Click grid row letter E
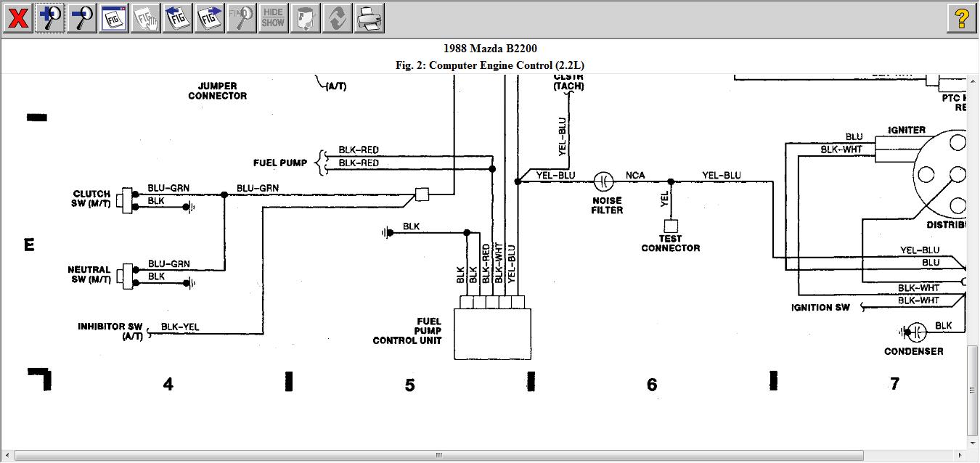 (x=30, y=245)
